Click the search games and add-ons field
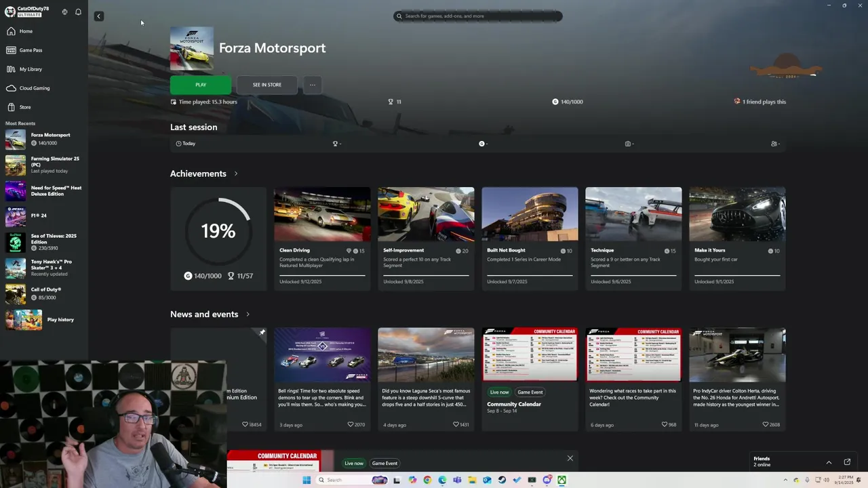 point(478,16)
